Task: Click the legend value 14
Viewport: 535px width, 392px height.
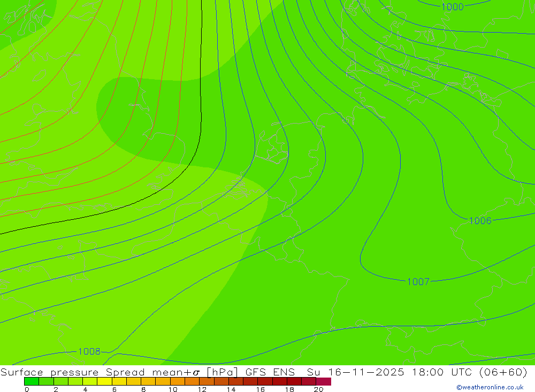Action: [x=231, y=389]
